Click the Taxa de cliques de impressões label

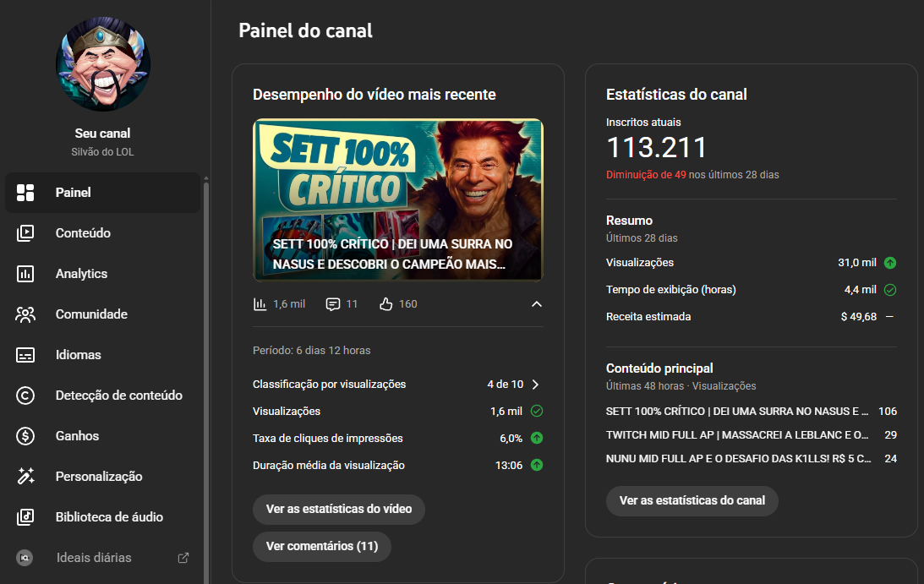coord(328,439)
